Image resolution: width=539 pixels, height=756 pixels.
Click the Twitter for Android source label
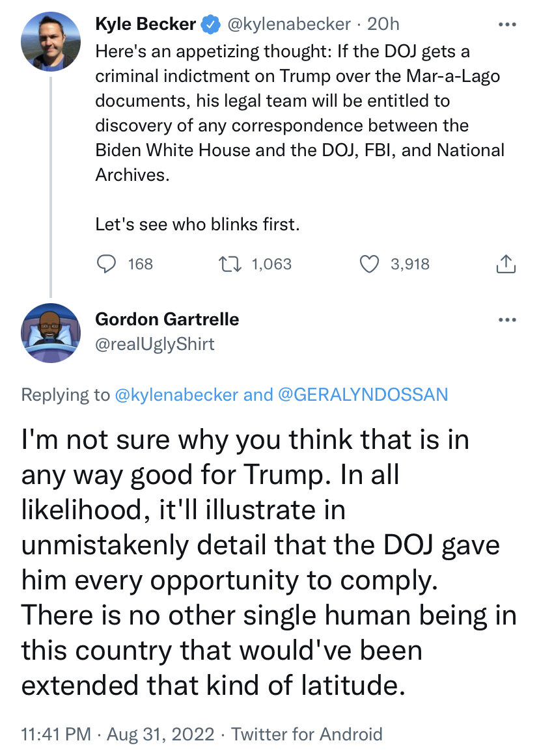coord(307,735)
